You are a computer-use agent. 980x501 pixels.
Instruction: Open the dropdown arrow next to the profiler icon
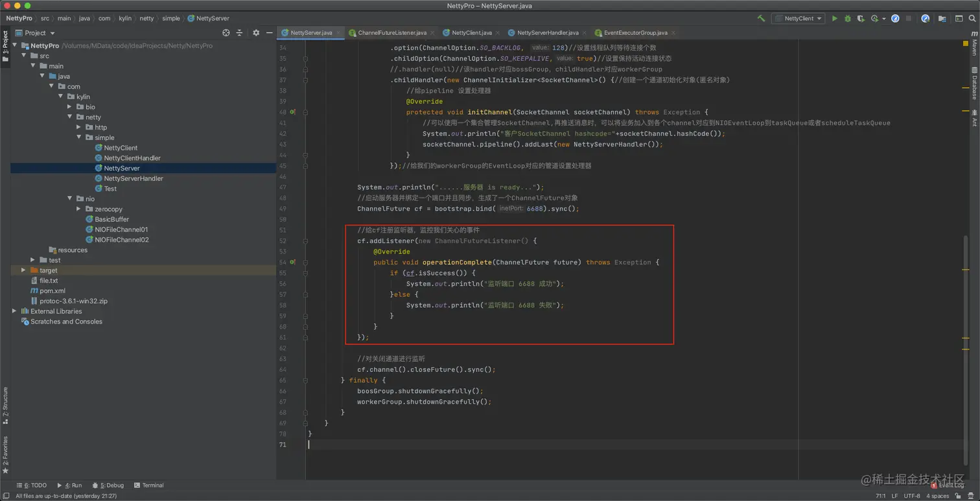(884, 19)
